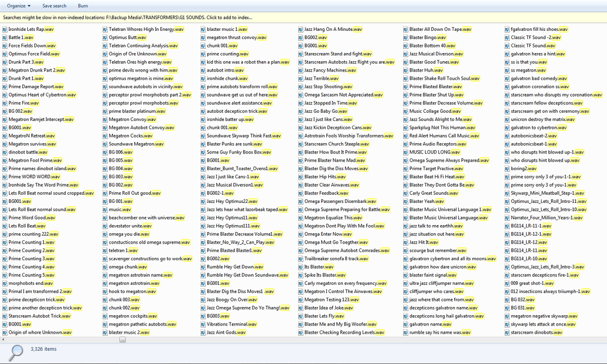Click file Teletran Whores High In Energy.wav
607x364 pixels.
147,29
